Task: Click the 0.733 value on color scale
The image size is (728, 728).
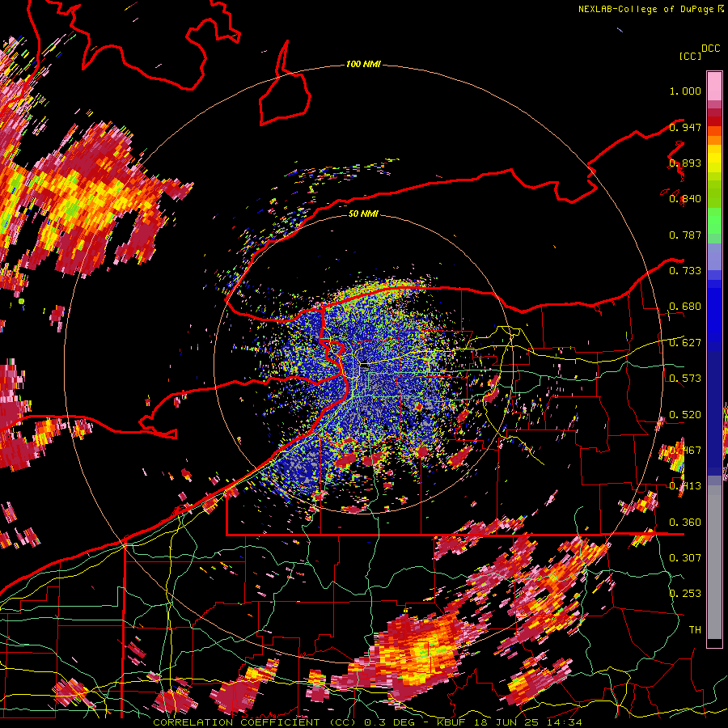Action: [x=685, y=271]
